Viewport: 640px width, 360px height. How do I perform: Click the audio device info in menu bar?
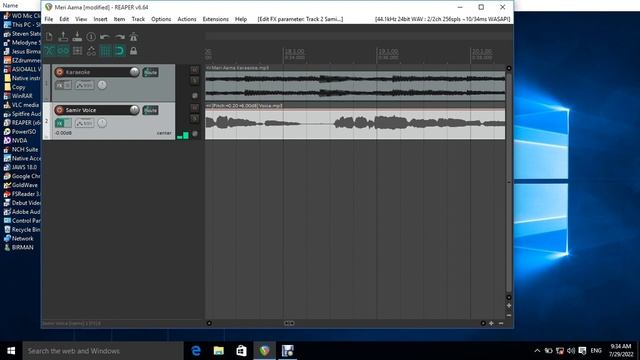pyautogui.click(x=442, y=19)
